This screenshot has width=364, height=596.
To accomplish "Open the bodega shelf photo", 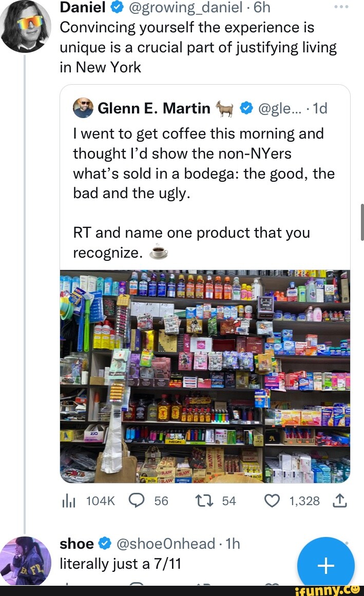I will 205,376.
